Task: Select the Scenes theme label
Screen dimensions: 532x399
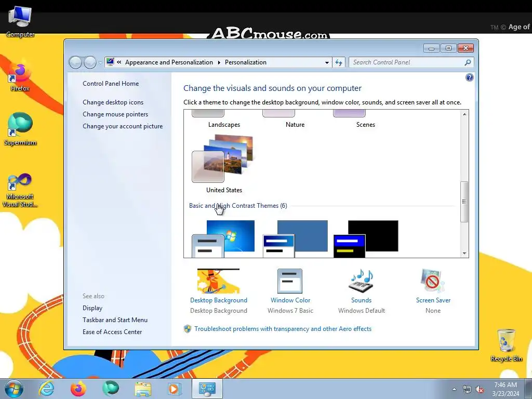Action: pos(365,125)
